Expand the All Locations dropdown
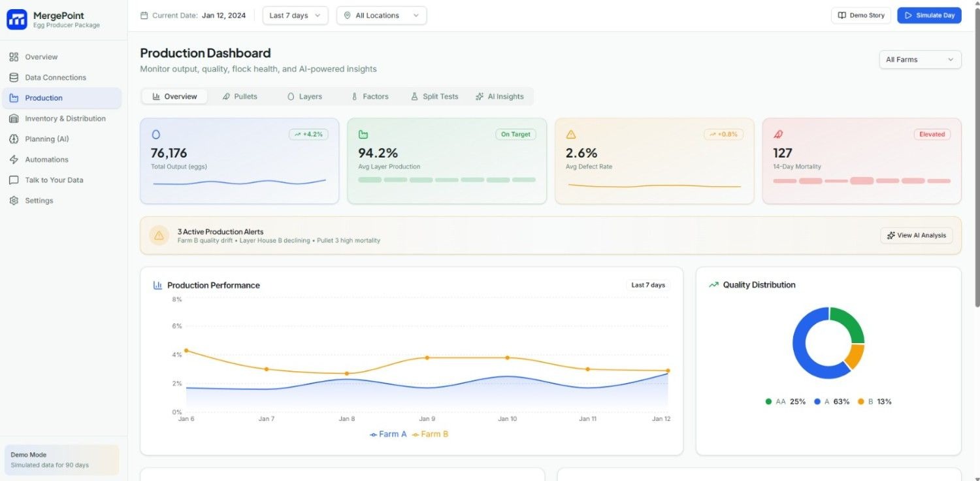The height and width of the screenshot is (481, 980). (x=381, y=15)
